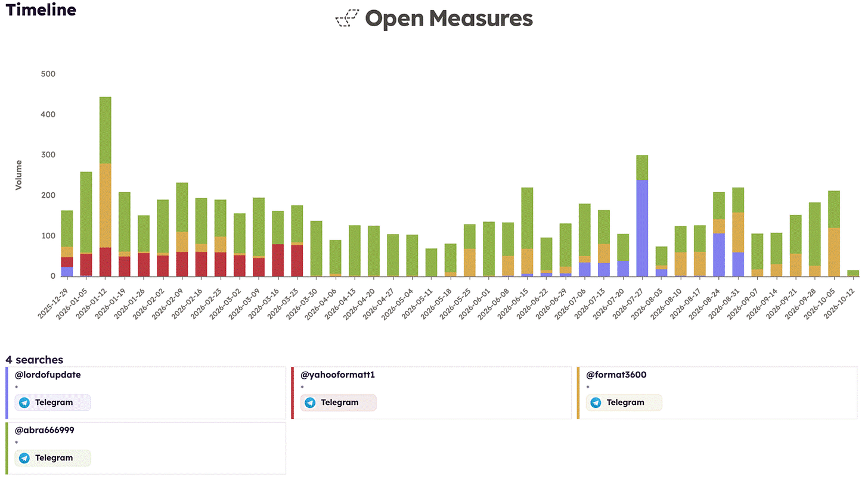
Task: Click the orange segment of the 2026-01-12 bar
Action: click(106, 205)
